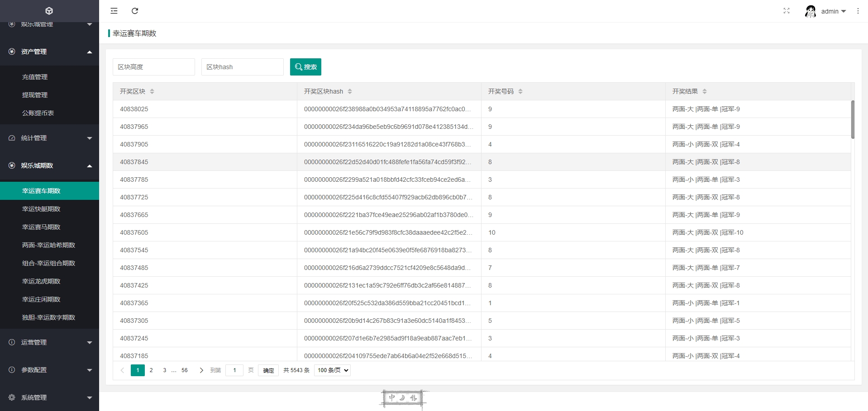Screen dimensions: 868x411
Task: Expand the 统计管理 sidebar section
Action: pos(49,138)
